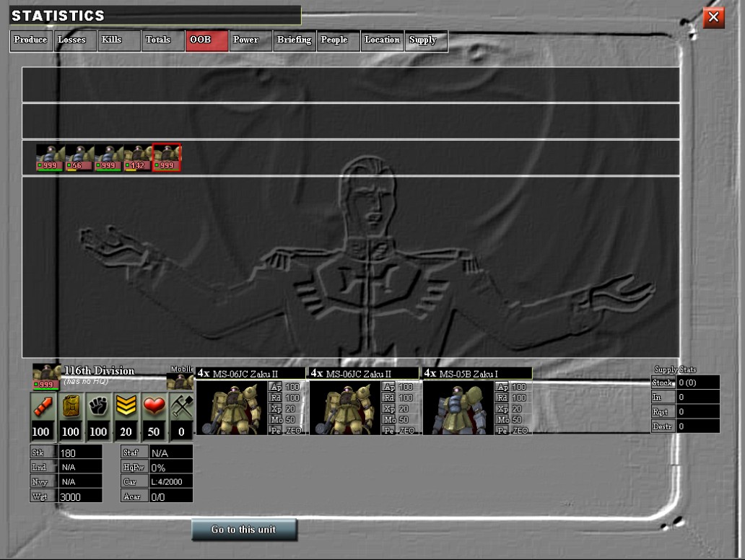This screenshot has height=560, width=745.
Task: Click the '116th Division' unit name
Action: coord(100,370)
